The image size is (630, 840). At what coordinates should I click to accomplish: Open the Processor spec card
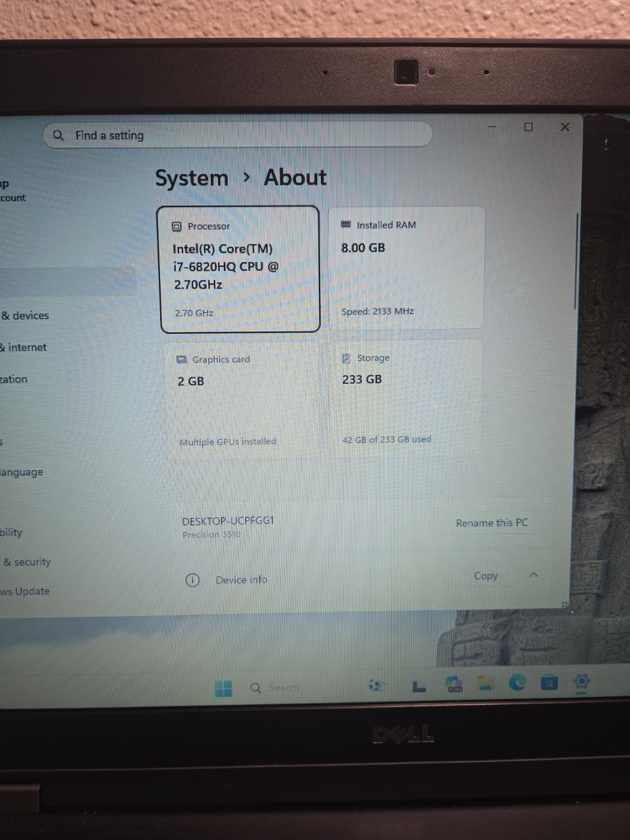point(240,269)
